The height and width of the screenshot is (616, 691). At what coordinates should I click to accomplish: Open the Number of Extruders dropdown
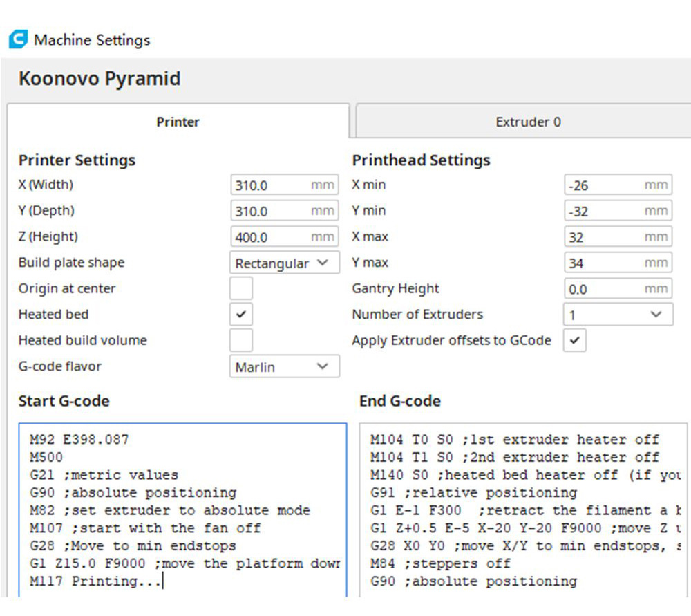(618, 315)
